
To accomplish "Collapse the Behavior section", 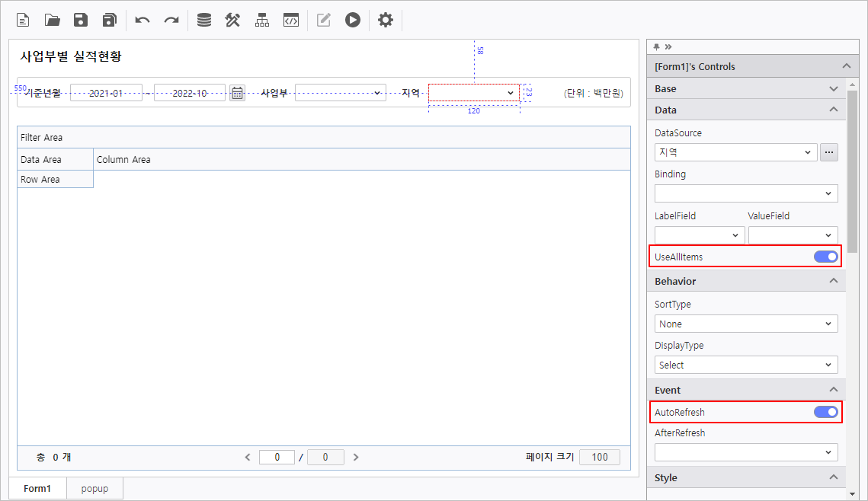I will [x=834, y=281].
